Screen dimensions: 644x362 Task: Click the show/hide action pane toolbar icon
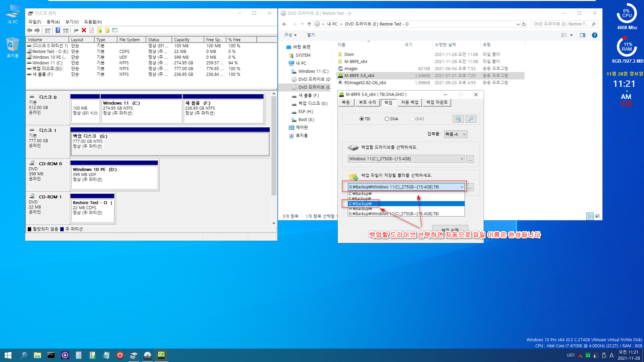66,31
